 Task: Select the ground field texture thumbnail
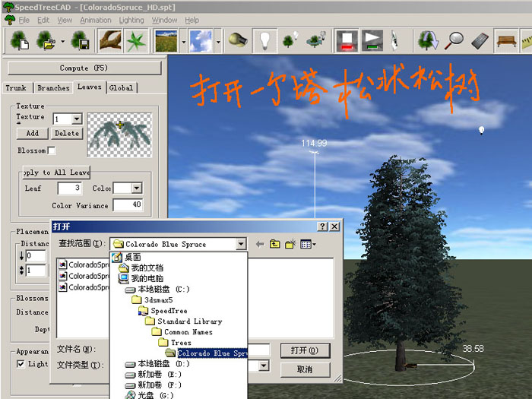pos(166,41)
